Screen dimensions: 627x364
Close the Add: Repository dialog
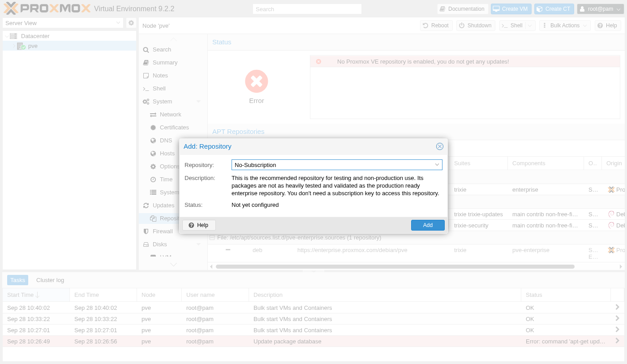(x=440, y=146)
